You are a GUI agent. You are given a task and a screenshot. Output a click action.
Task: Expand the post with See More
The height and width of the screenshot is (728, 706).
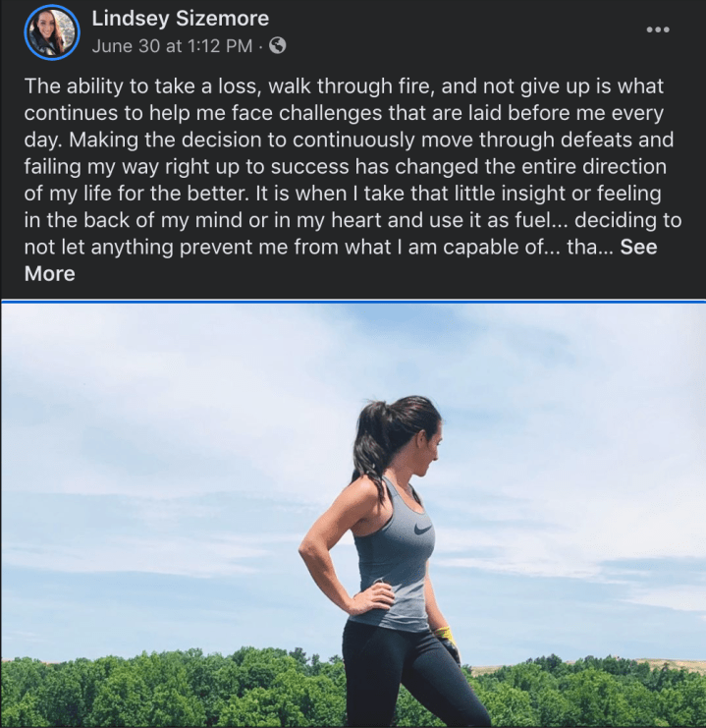(638, 248)
